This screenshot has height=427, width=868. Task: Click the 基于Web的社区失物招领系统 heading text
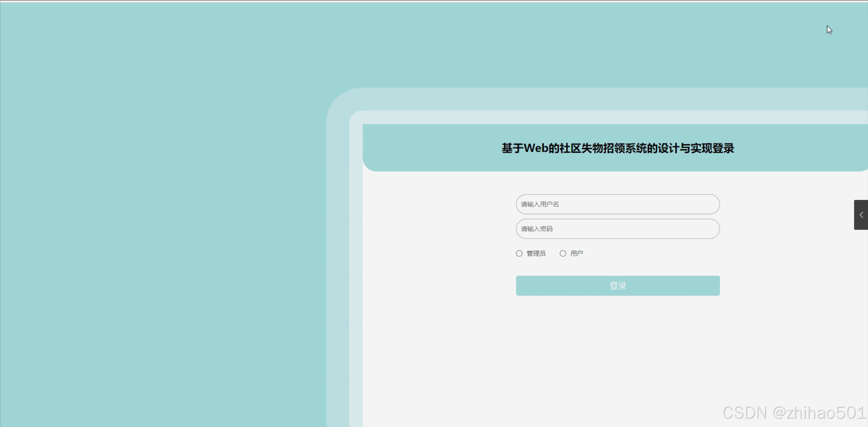pos(617,148)
